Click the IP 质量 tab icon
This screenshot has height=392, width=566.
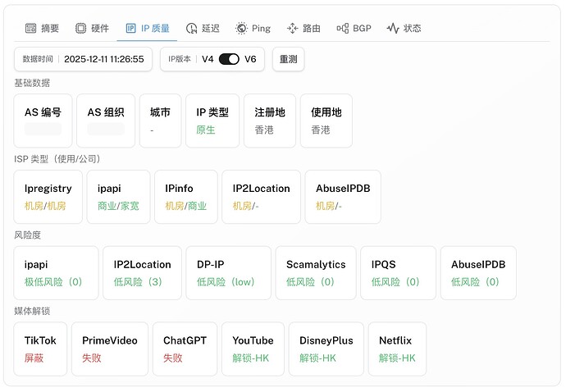130,28
